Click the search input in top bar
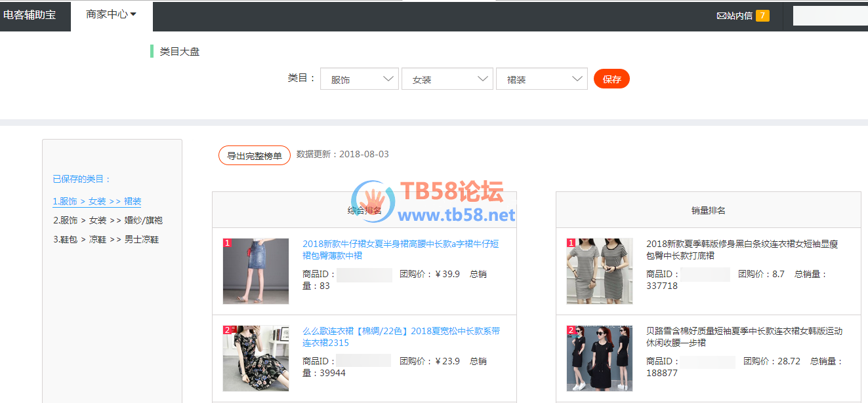868x403 pixels. coord(830,16)
